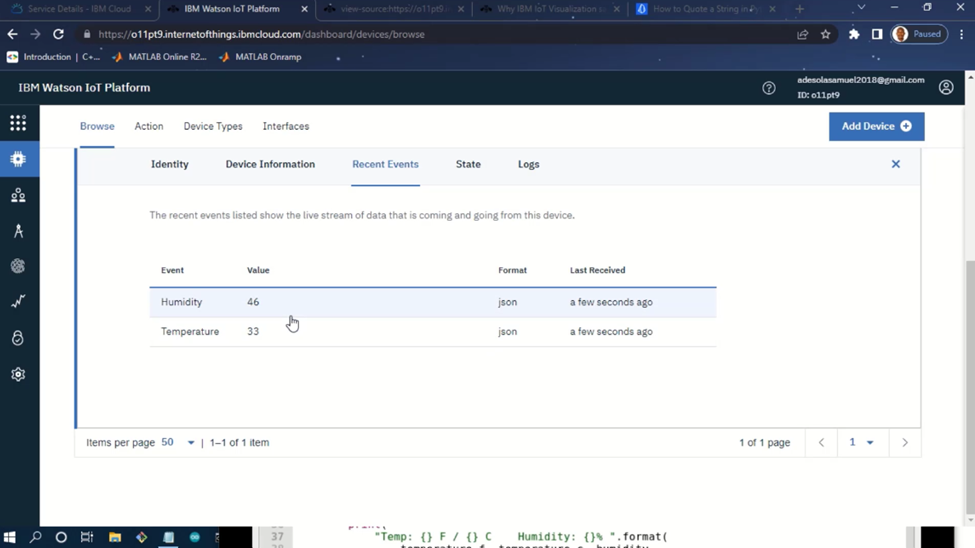Switch to the Service Details IBM Cloud tab
Viewport: 975px width, 548px height.
pos(79,9)
